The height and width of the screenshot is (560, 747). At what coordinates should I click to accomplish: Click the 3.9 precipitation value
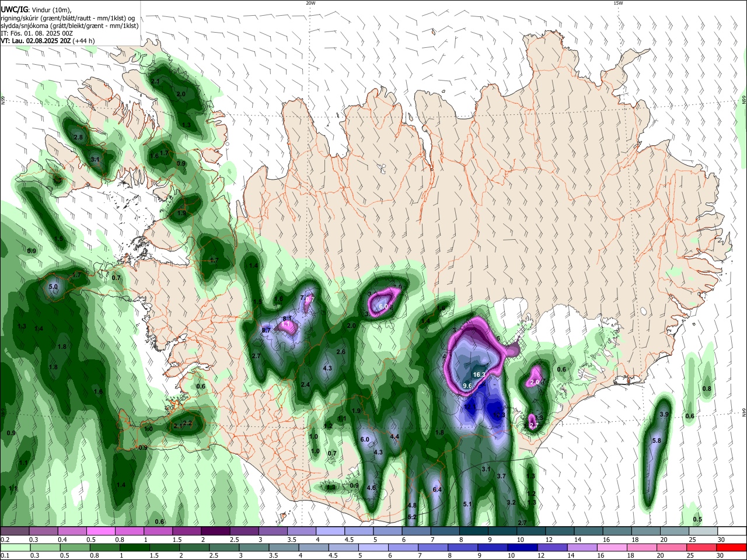664,414
